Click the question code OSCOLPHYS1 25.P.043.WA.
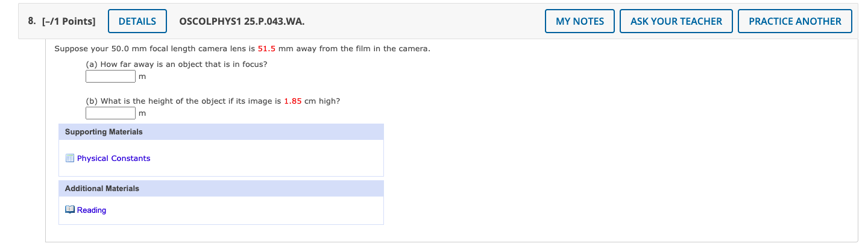The image size is (868, 249). click(242, 21)
